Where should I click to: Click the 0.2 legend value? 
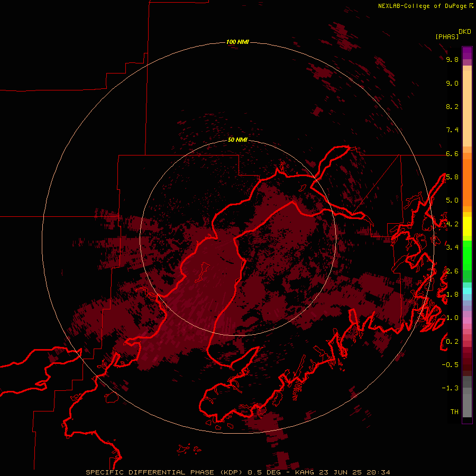click(452, 342)
